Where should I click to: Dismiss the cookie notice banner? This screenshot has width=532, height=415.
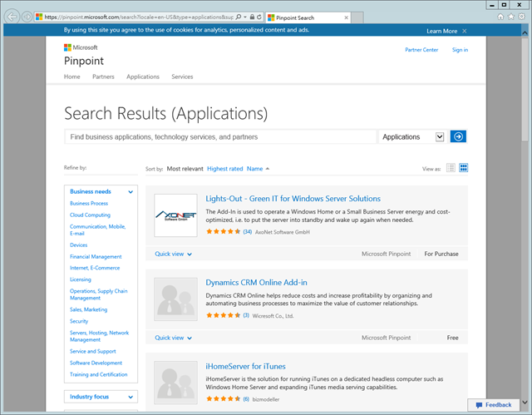(x=465, y=31)
